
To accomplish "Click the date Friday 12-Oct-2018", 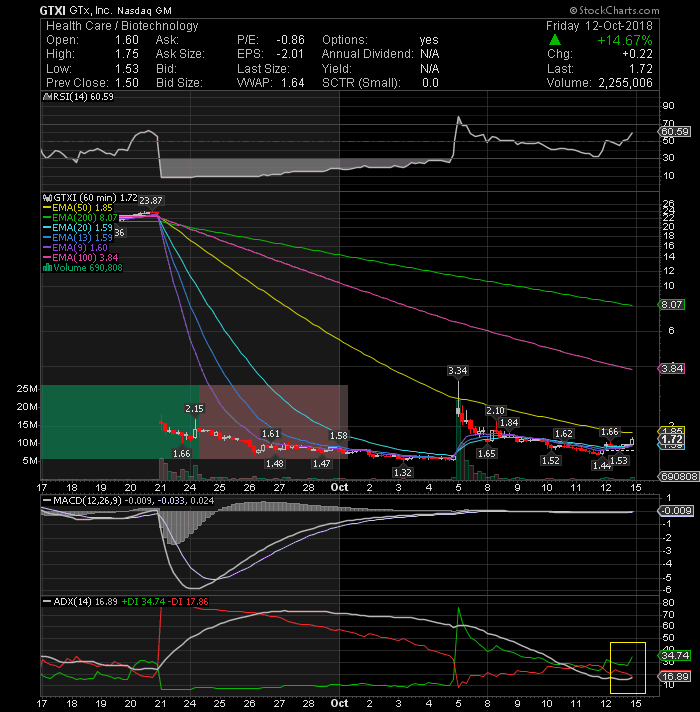I will (x=599, y=26).
